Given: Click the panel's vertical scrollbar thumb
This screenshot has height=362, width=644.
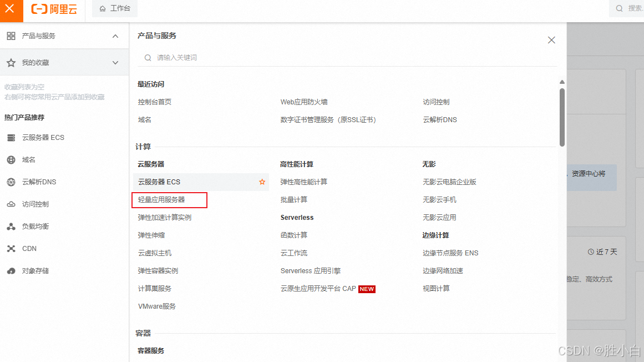Looking at the screenshot, I should pyautogui.click(x=562, y=117).
